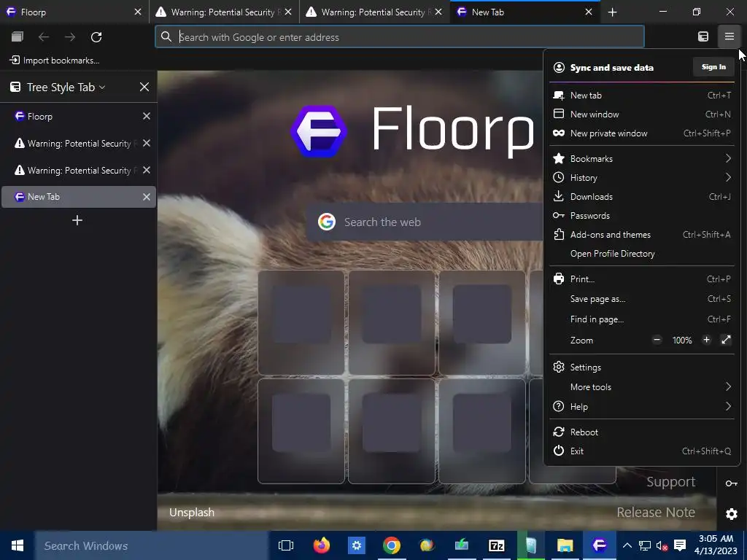Click the zoom in plus button
747x560 pixels.
(x=706, y=340)
